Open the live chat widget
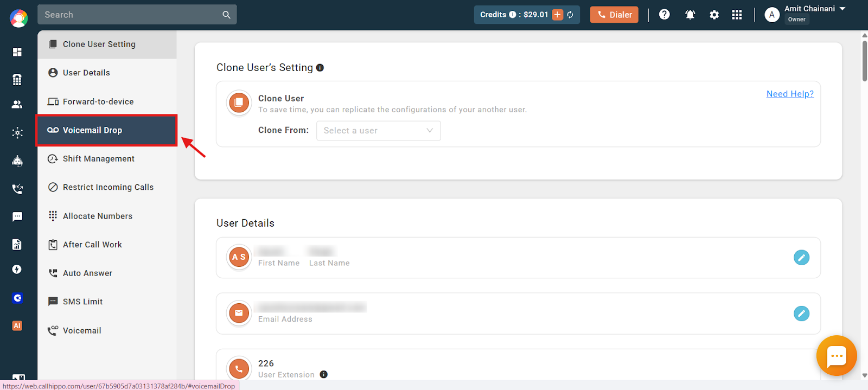The width and height of the screenshot is (868, 390). (837, 356)
